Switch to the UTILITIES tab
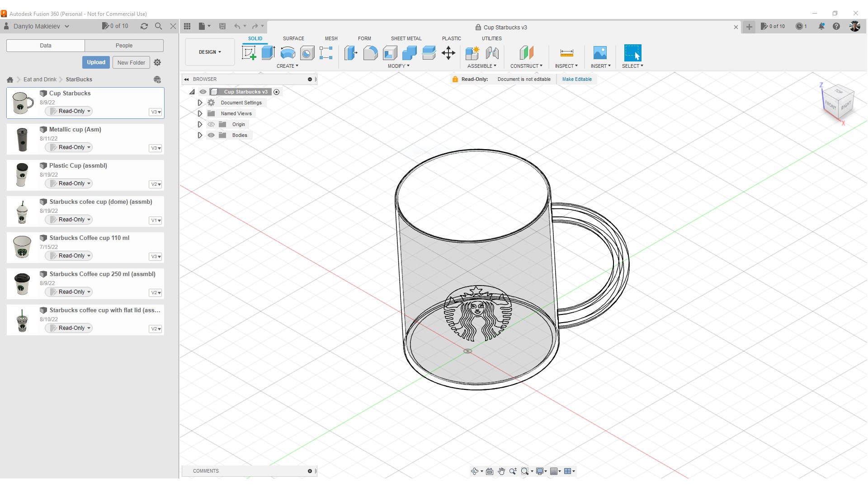The width and height of the screenshot is (868, 488). [491, 38]
